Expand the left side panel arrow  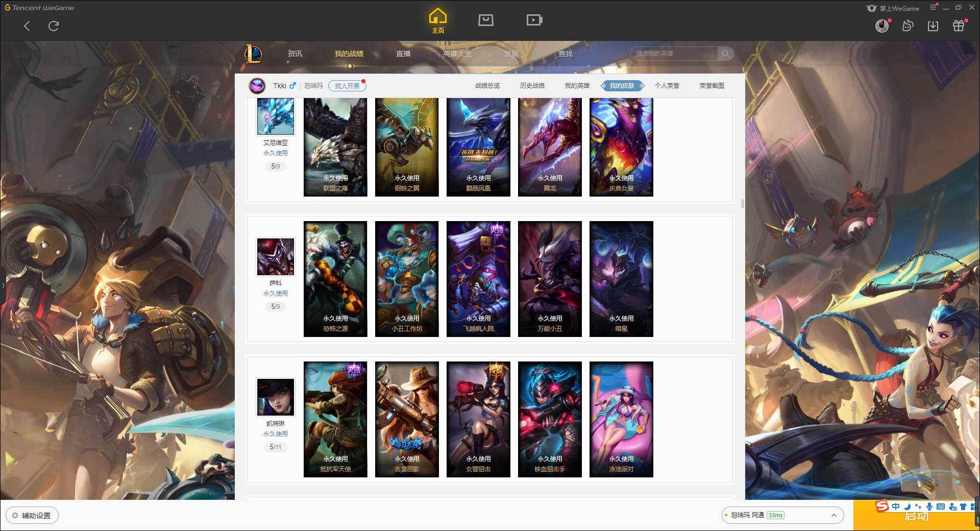3,285
